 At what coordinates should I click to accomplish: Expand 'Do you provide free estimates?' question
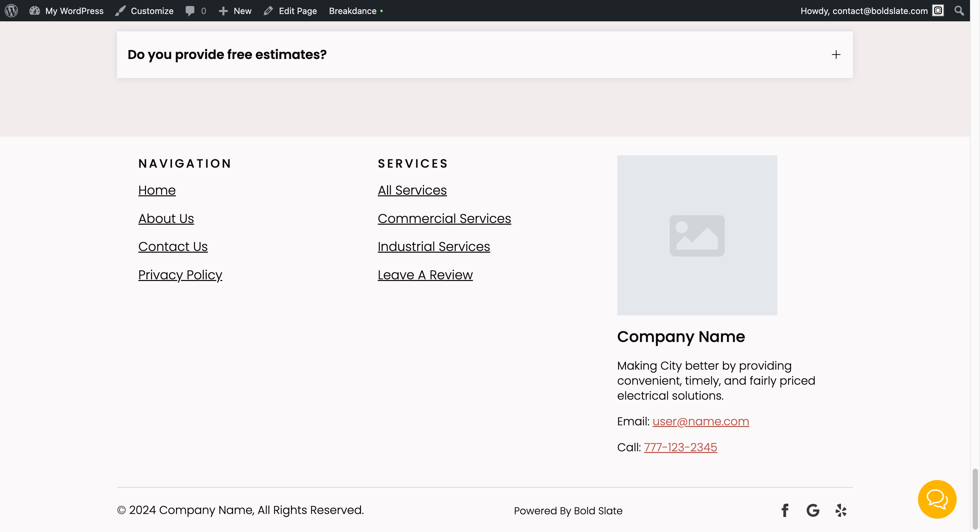click(227, 54)
